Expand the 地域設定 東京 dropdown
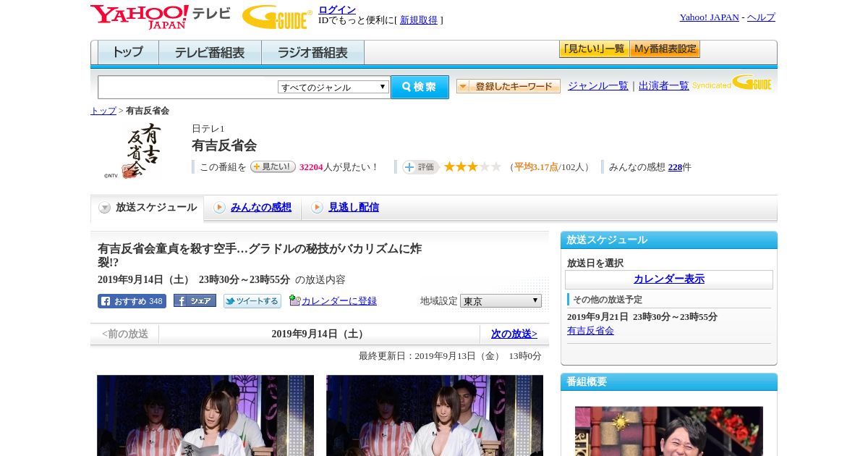 tap(501, 300)
